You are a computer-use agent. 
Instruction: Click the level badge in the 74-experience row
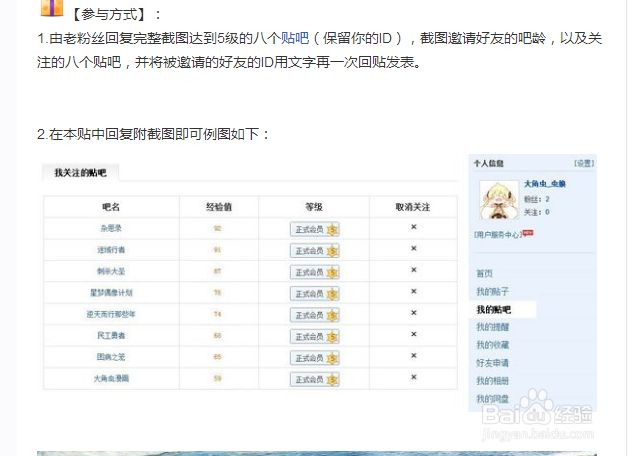[x=315, y=315]
